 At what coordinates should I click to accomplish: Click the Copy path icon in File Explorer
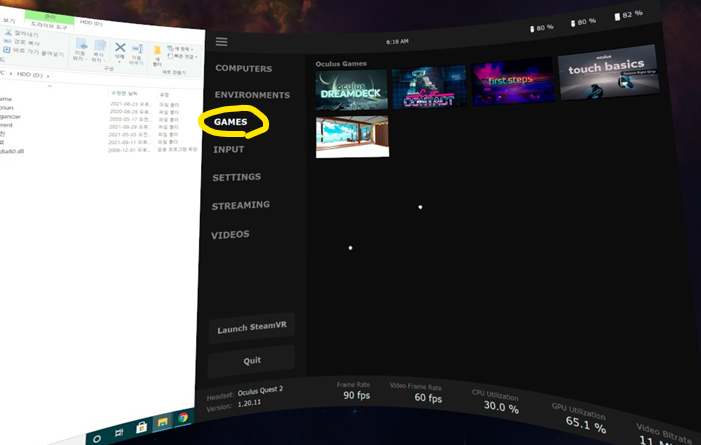pos(7,41)
